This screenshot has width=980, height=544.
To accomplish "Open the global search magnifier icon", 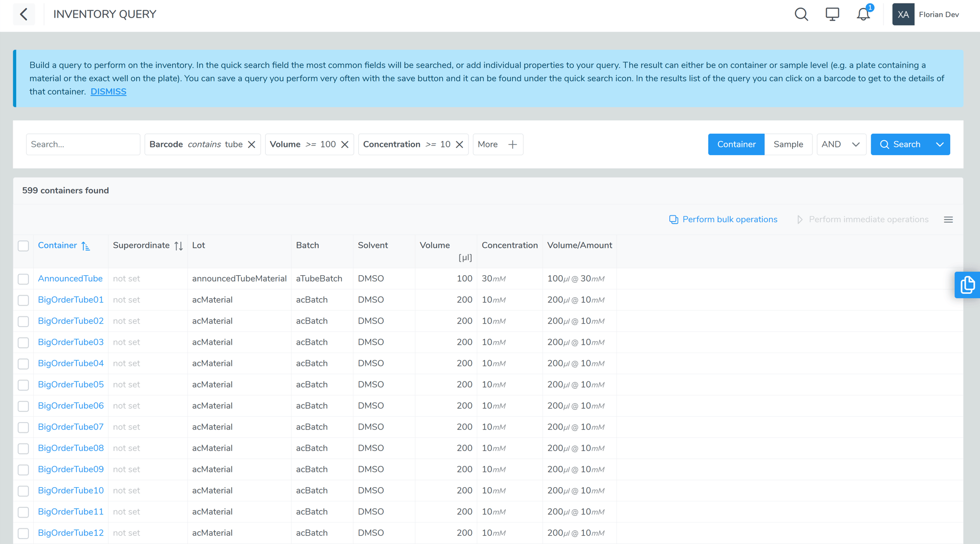I will point(801,14).
